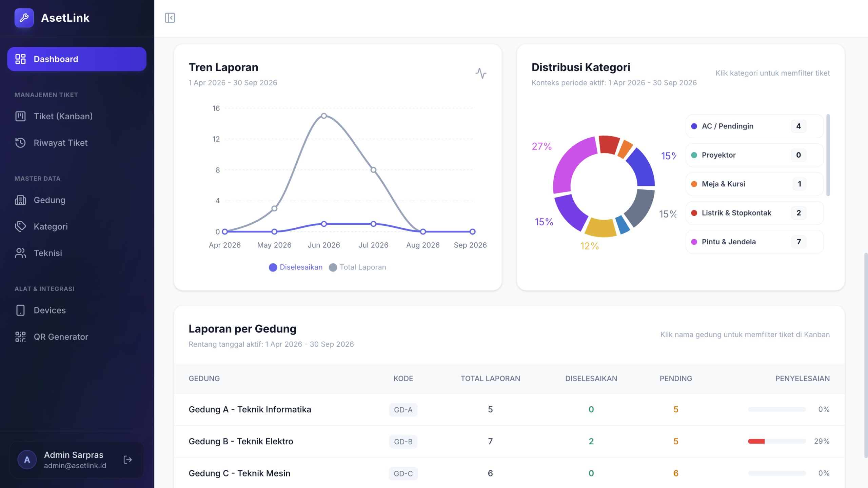Screen dimensions: 868x488
Task: Toggle the Total Laporan legend series
Action: [358, 267]
